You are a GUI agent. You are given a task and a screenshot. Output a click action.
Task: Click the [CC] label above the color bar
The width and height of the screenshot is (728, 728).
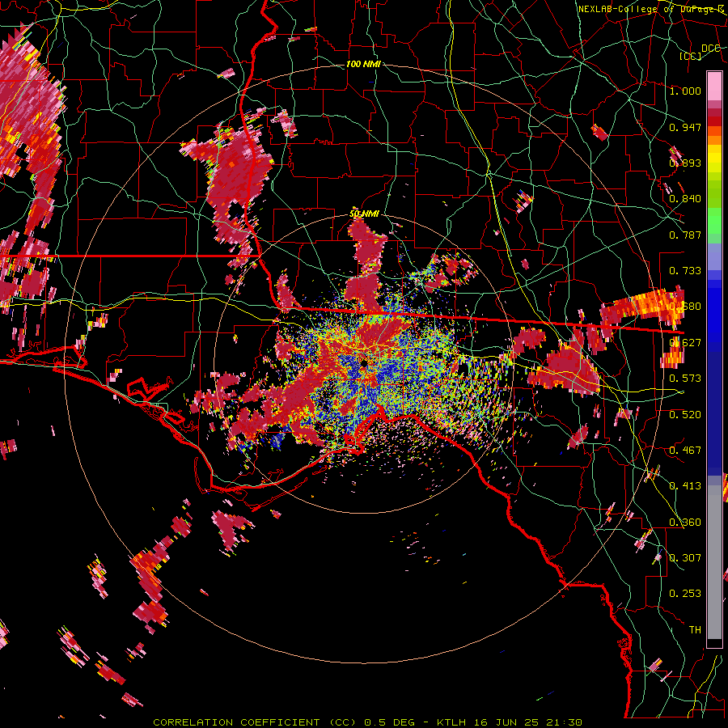tap(691, 56)
